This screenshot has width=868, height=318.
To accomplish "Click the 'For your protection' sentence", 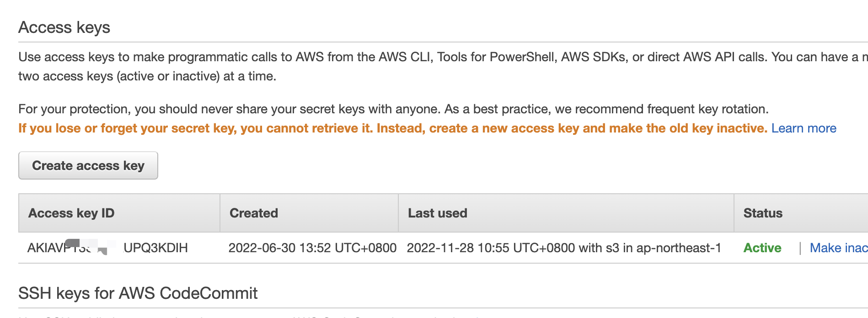I will point(393,109).
